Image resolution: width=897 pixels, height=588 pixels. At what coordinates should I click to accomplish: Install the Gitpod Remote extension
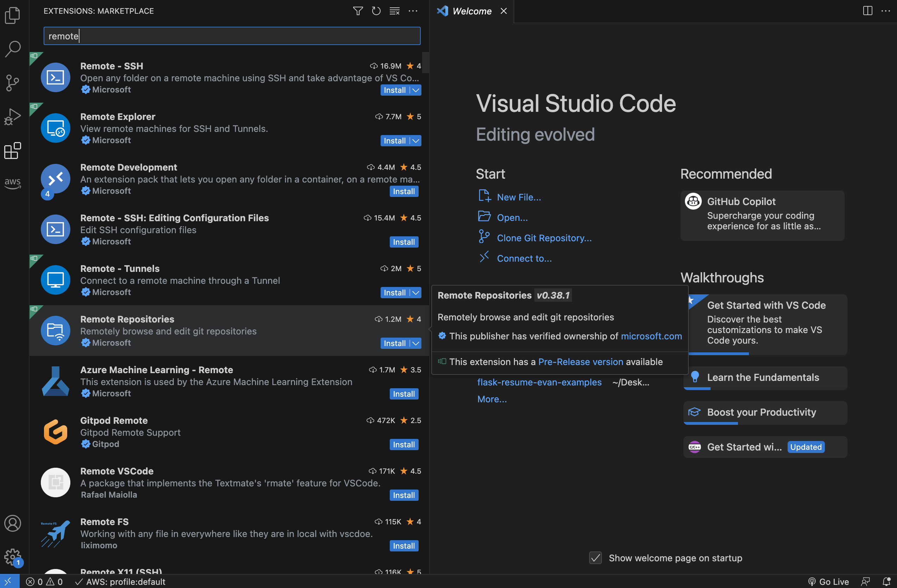tap(404, 445)
